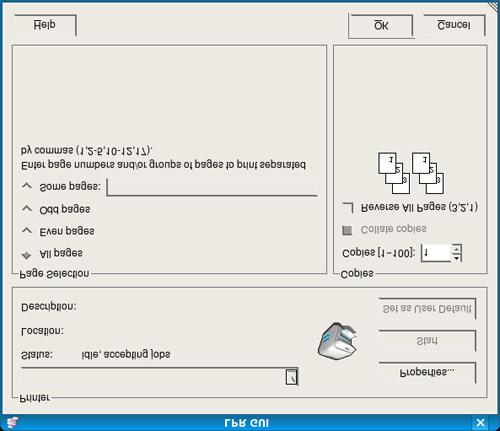Viewport: 500px width, 431px height.
Task: Expand the Printer selection dropdown arrow
Action: coord(291,377)
